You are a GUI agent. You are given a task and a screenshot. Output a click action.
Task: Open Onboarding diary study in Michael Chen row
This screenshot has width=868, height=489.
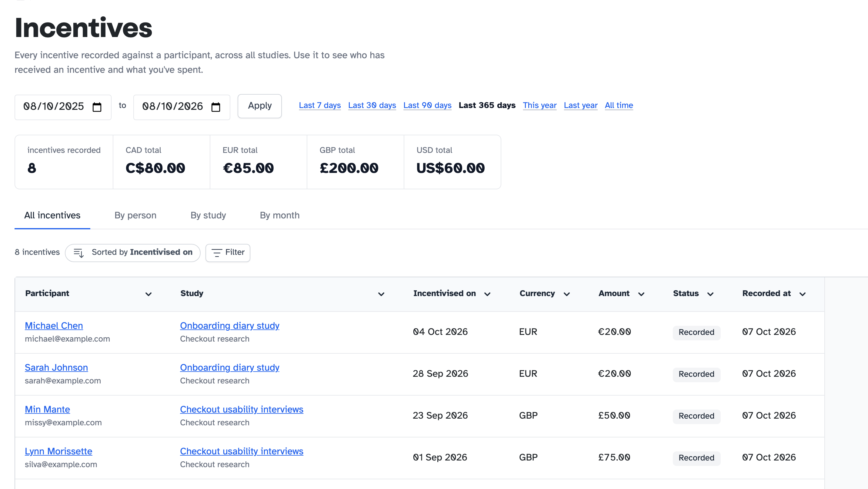click(x=229, y=326)
